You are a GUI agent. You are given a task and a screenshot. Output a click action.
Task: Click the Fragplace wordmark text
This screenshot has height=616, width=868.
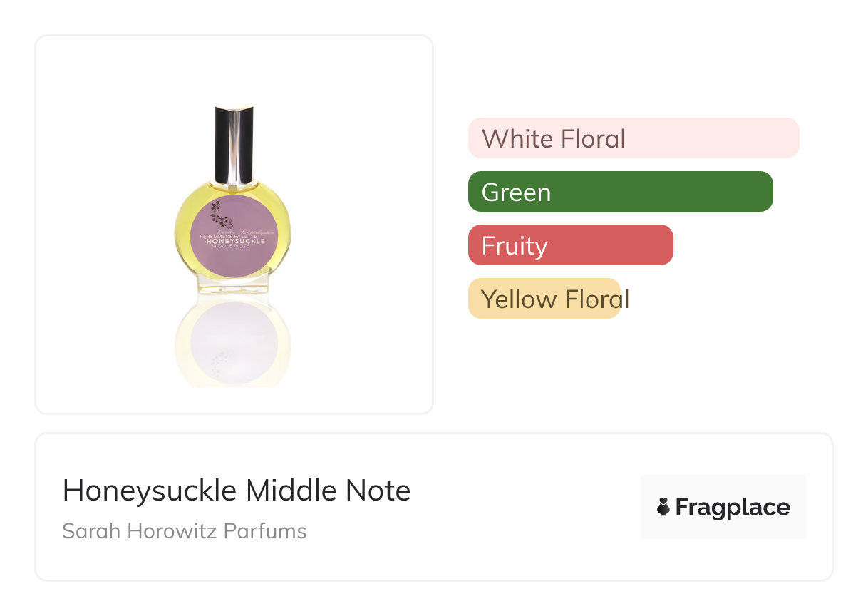732,508
